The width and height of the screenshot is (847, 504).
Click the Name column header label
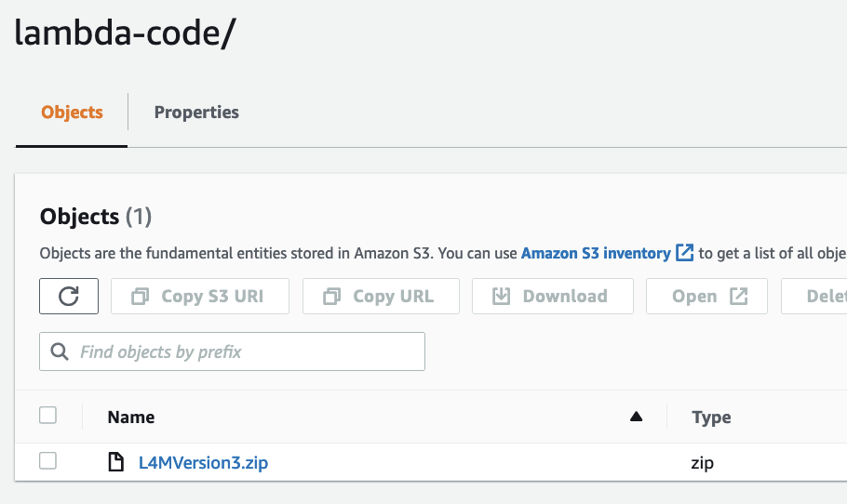click(131, 417)
